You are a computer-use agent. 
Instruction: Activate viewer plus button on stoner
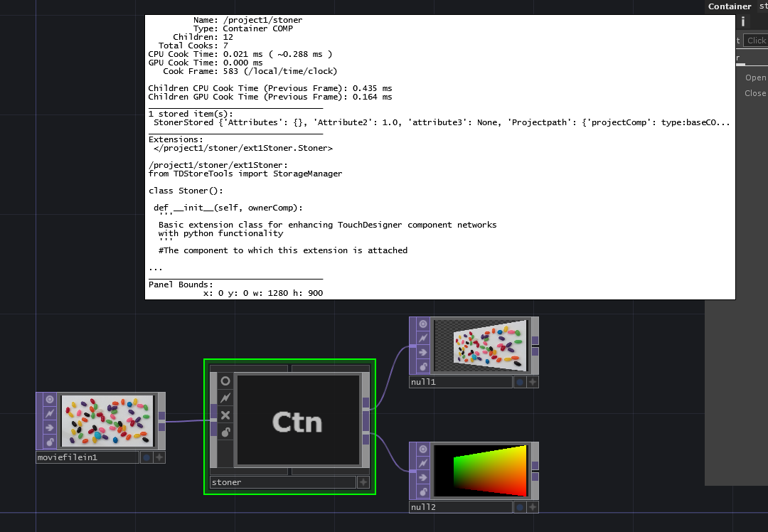pyautogui.click(x=363, y=482)
